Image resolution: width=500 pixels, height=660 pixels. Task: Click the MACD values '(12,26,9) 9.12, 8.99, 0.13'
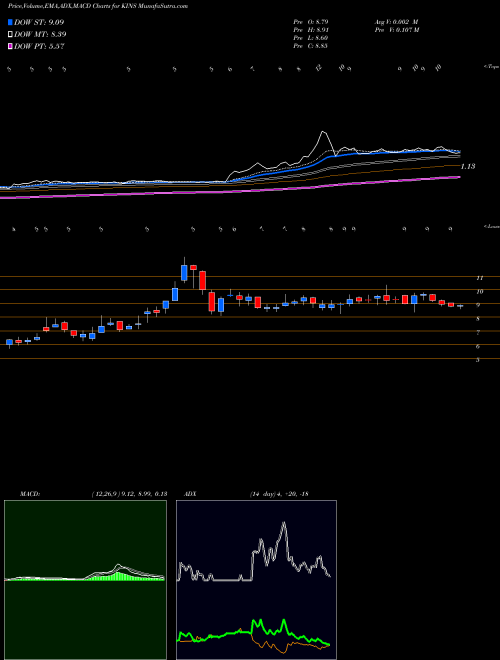[x=129, y=494]
